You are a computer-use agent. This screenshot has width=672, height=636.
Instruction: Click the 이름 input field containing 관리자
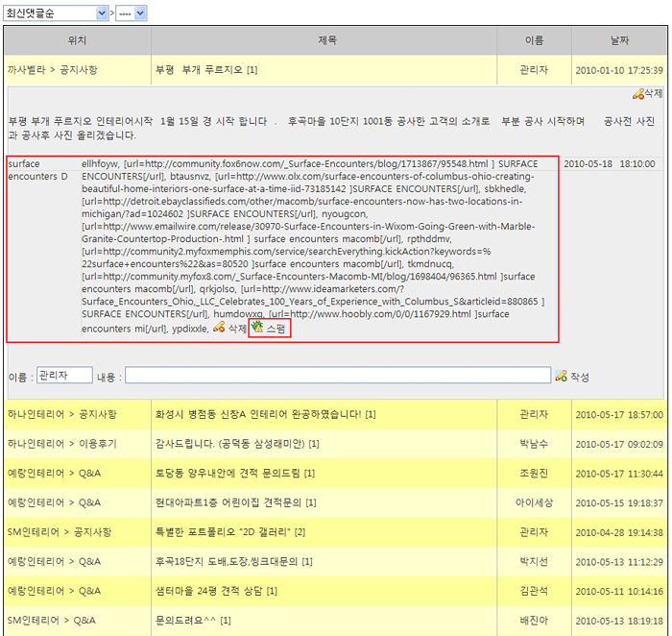tap(64, 376)
